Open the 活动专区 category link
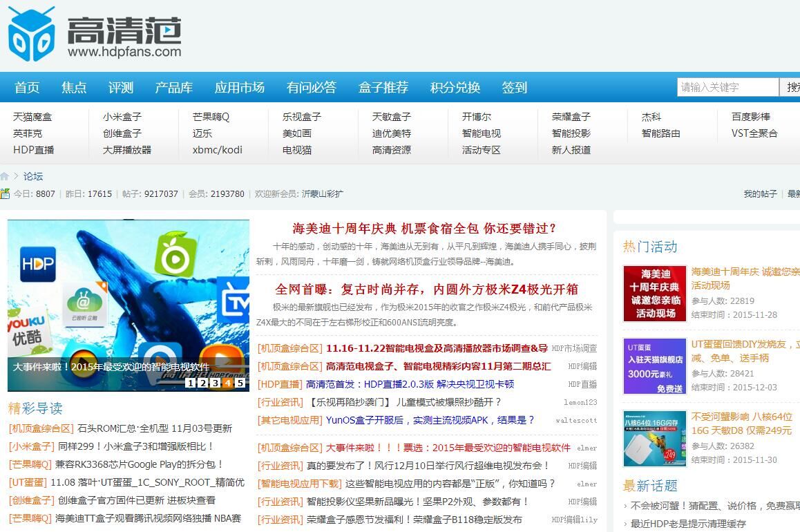Image resolution: width=800 pixels, height=532 pixels. pos(482,150)
